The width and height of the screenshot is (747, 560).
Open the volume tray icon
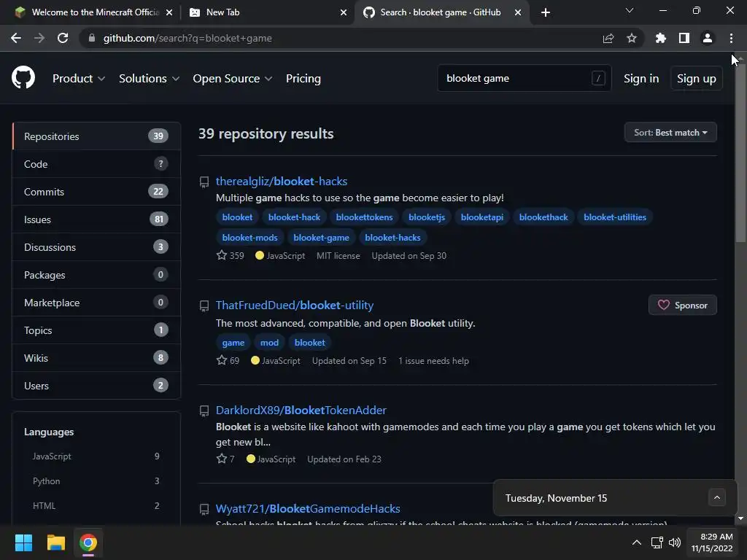pos(675,542)
